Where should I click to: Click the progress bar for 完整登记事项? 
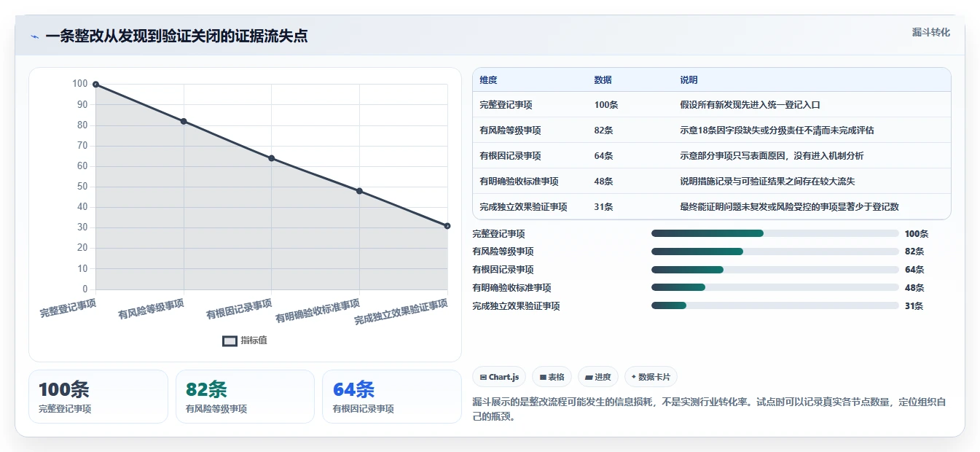pyautogui.click(x=775, y=233)
